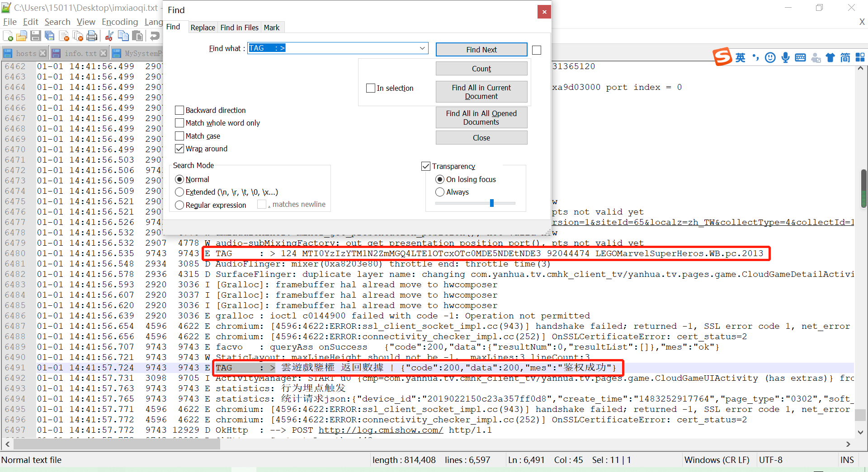
Task: Open the Sogou toolbox grid icon
Action: pos(860,57)
